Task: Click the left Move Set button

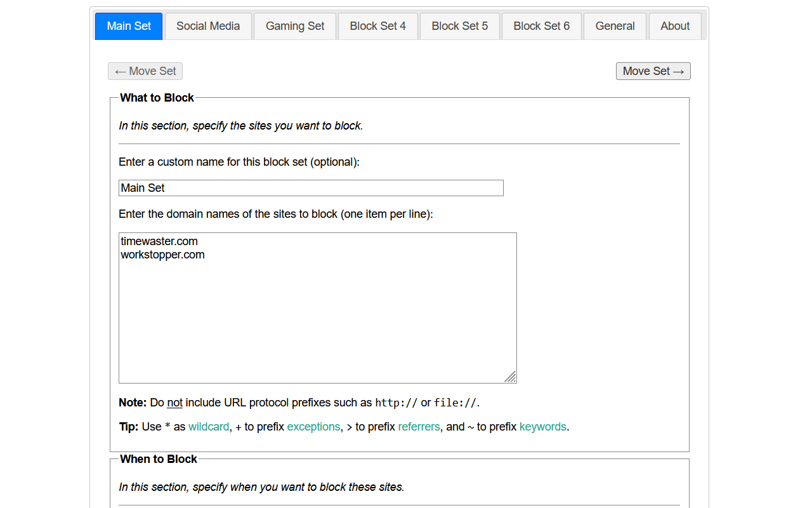Action: click(x=145, y=71)
